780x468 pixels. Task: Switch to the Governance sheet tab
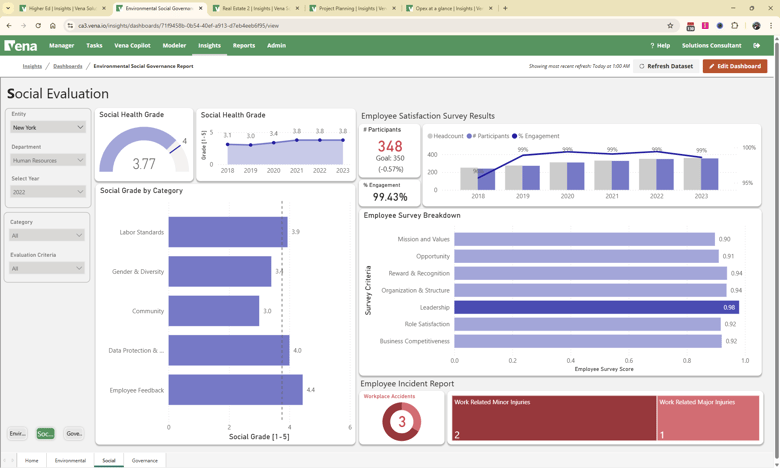(145, 461)
